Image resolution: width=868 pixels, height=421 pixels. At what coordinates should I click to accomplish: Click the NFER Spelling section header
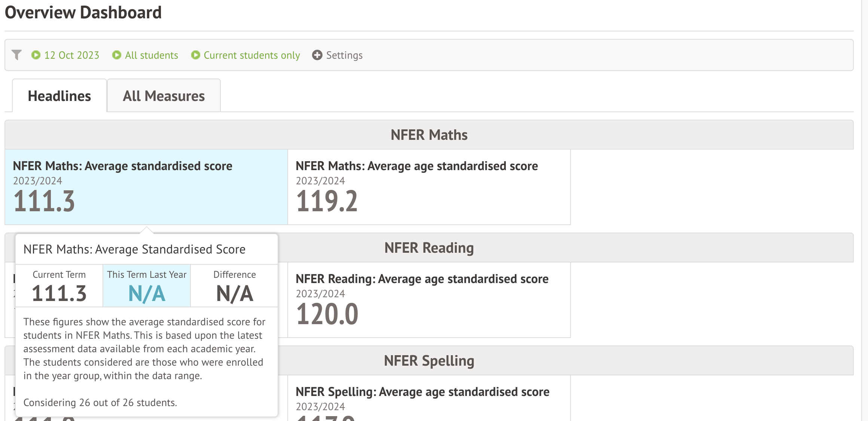(x=429, y=360)
